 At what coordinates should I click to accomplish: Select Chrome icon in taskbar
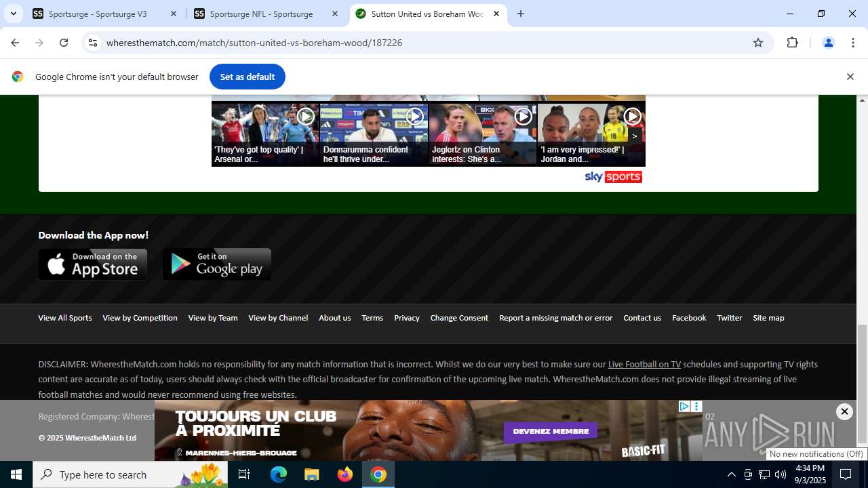point(378,474)
